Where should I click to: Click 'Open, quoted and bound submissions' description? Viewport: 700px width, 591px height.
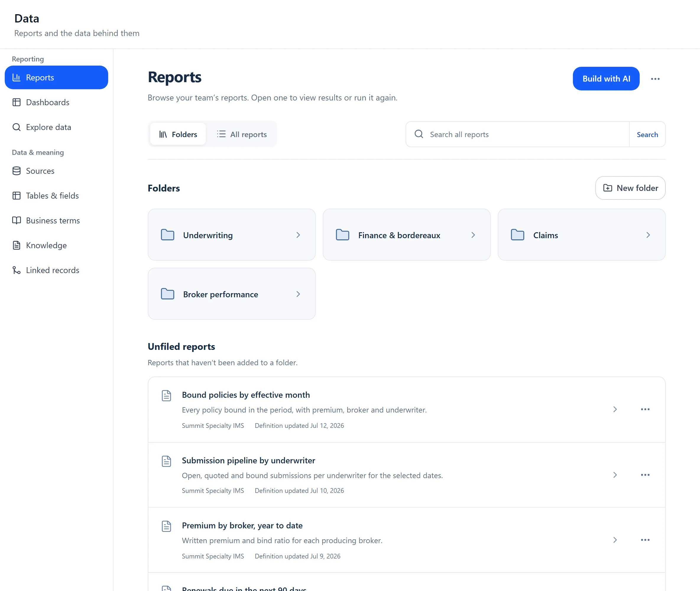[312, 475]
